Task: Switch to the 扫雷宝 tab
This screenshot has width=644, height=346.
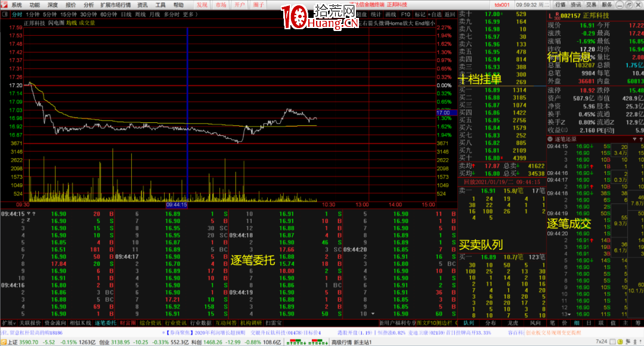Action: tap(273, 323)
